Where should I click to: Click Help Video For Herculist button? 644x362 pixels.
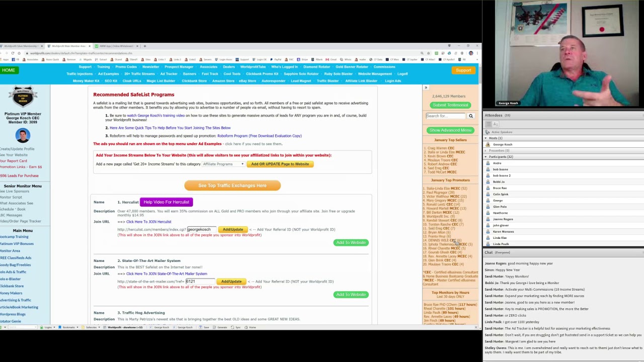(x=166, y=202)
